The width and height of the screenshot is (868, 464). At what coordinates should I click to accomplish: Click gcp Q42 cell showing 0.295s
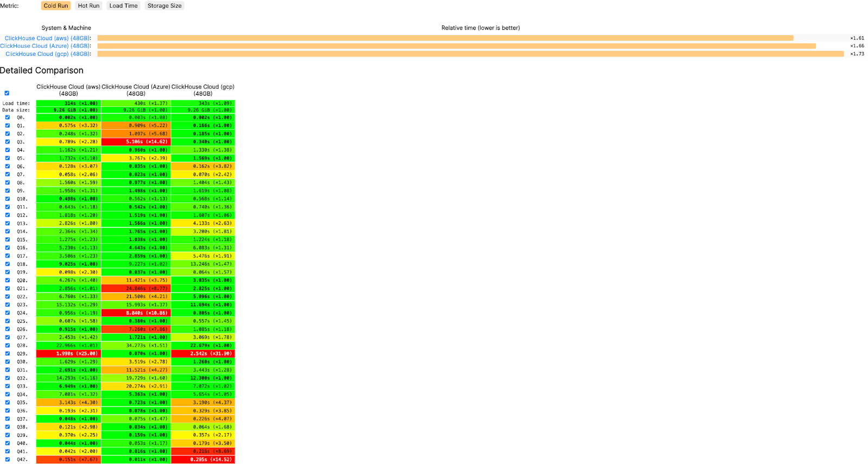(x=203, y=459)
